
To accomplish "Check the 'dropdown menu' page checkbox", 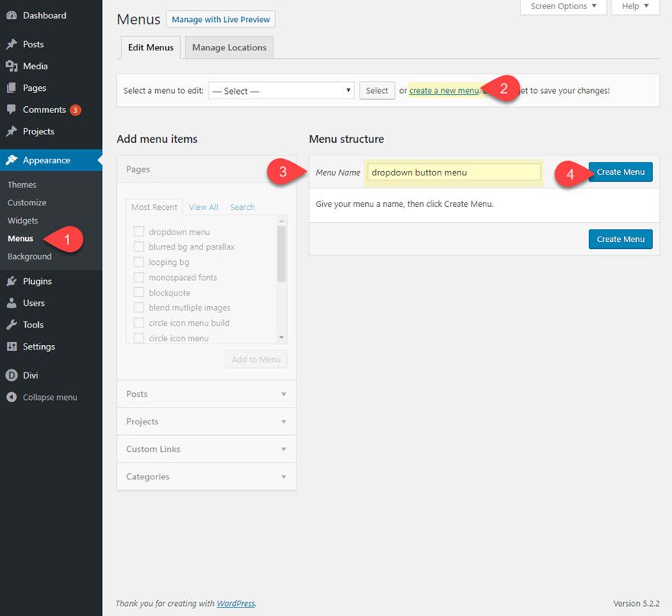I will [139, 231].
